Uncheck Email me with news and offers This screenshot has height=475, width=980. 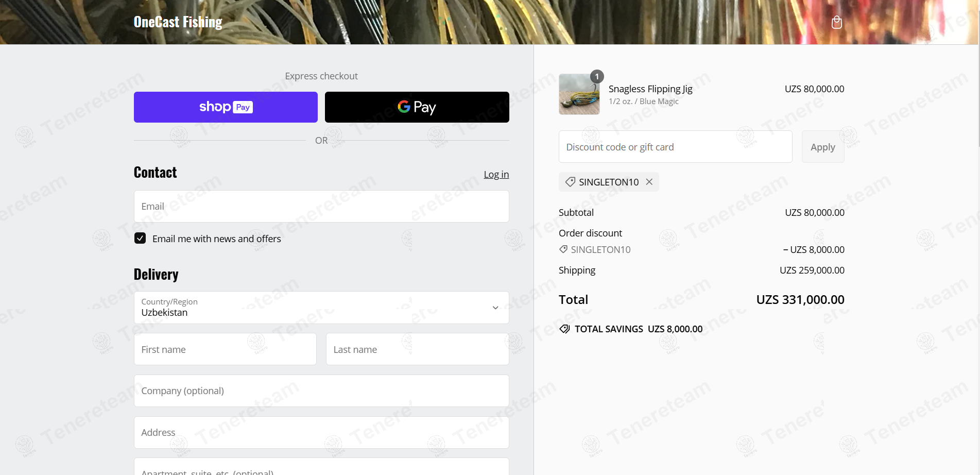(x=140, y=239)
